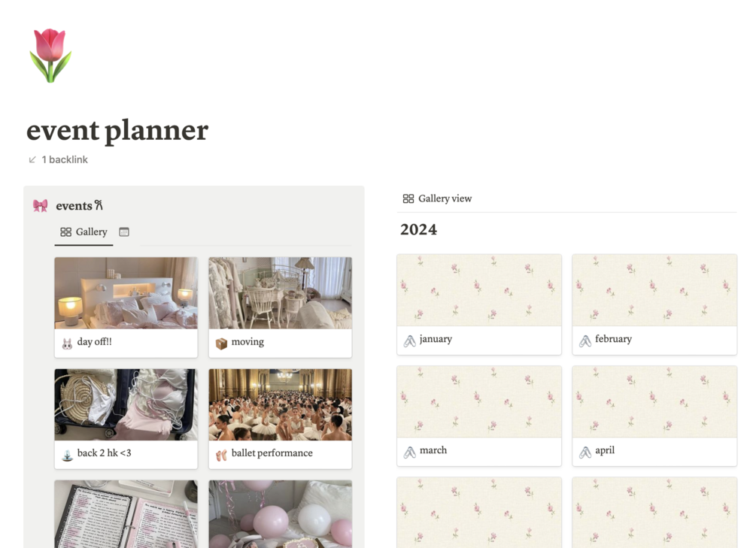Select the Gallery tab in events
This screenshot has height=548, width=756.
(84, 232)
